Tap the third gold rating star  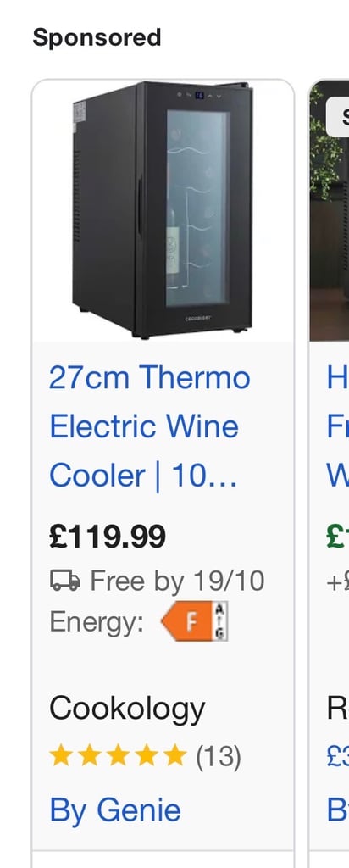(x=118, y=755)
